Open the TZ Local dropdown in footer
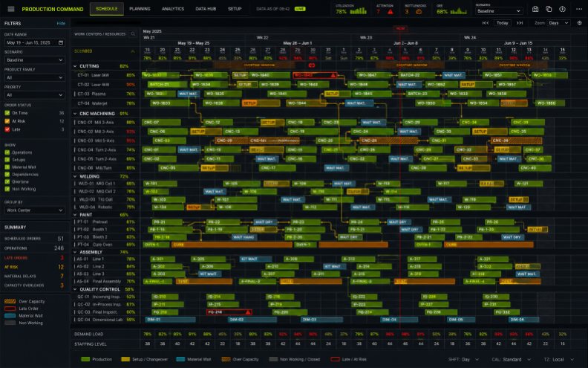Image resolution: width=588 pixels, height=368 pixels. coord(559,359)
